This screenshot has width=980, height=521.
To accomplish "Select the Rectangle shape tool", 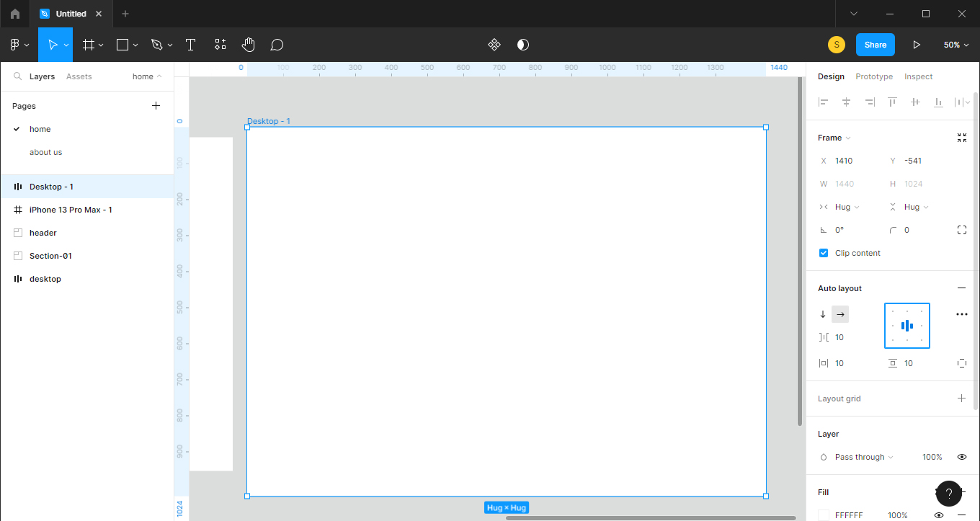I will pos(122,45).
